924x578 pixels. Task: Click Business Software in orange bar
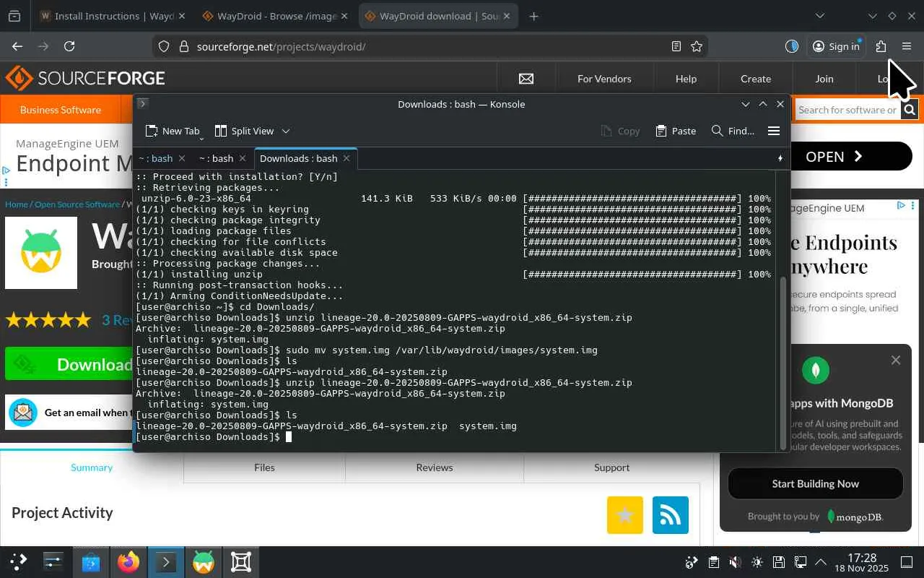(x=61, y=110)
